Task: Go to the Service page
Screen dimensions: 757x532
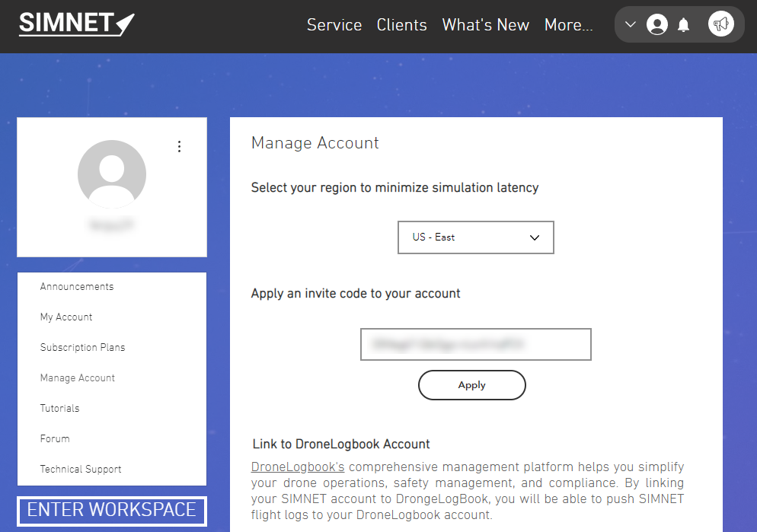Action: pyautogui.click(x=334, y=25)
